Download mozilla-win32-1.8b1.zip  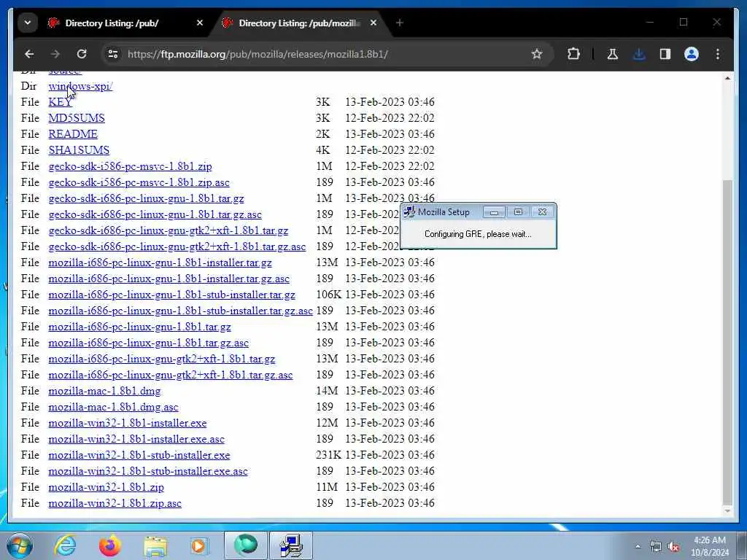(x=106, y=487)
